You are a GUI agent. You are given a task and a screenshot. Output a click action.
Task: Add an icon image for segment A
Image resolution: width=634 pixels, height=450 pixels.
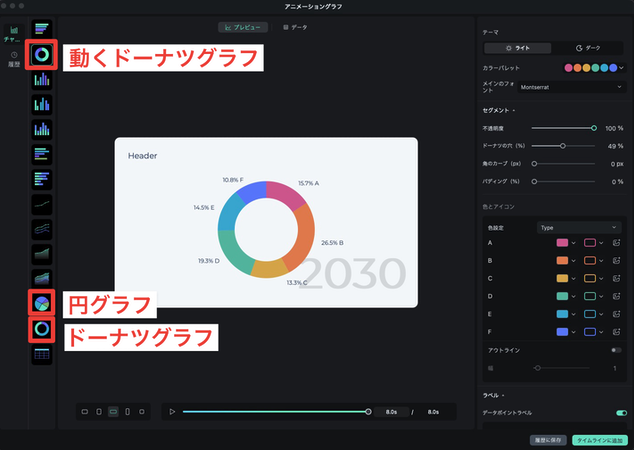(616, 243)
